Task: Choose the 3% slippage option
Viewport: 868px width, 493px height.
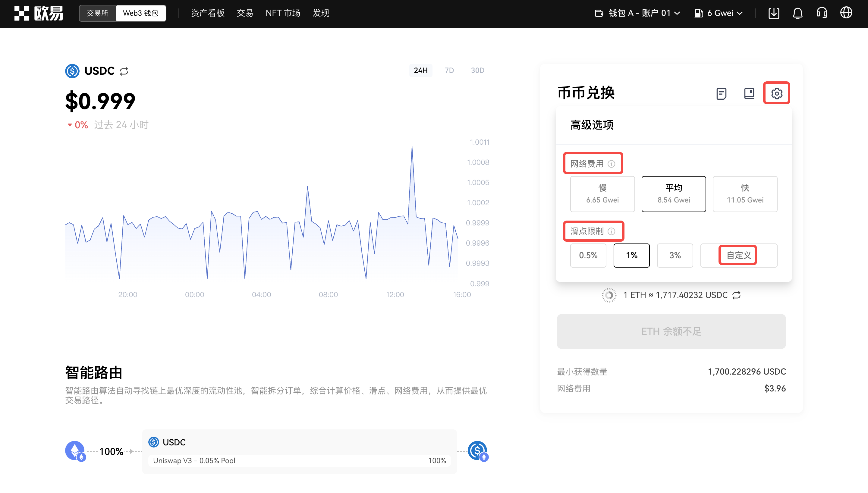Action: click(x=675, y=255)
